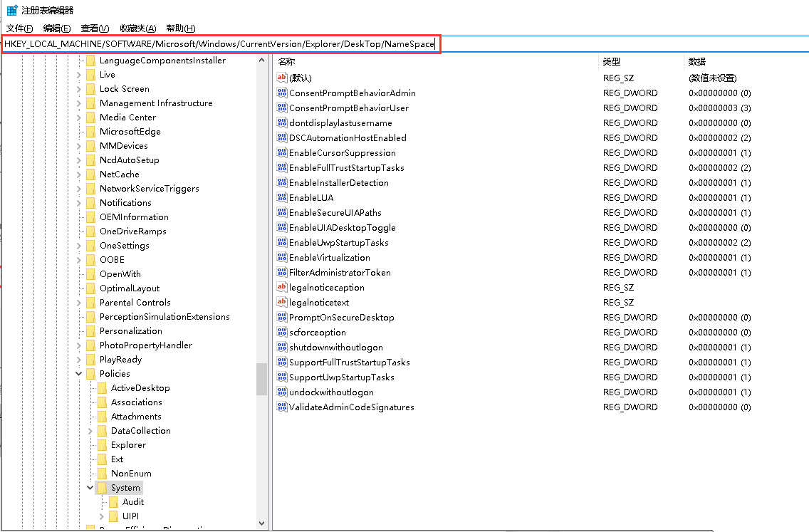Expand the UIPI key
The height and width of the screenshot is (532, 809).
(102, 516)
